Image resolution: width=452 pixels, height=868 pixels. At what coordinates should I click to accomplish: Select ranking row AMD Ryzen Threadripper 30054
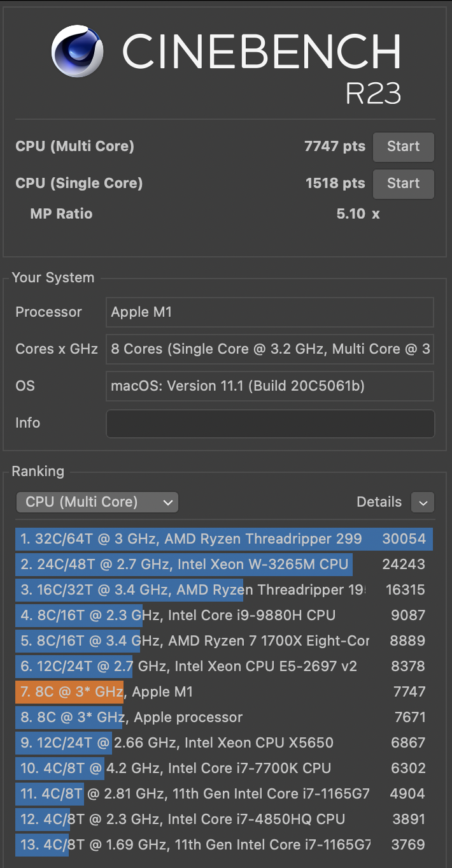point(224,539)
